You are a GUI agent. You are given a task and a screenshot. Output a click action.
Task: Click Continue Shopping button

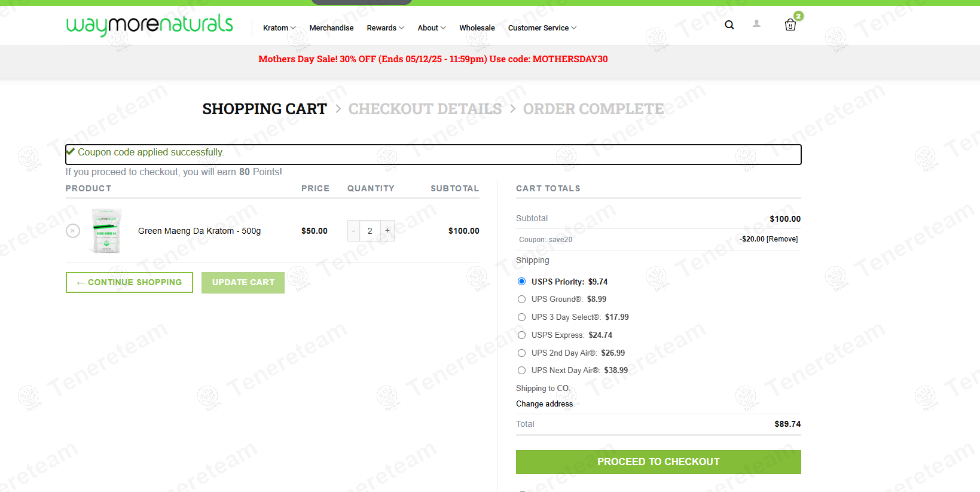coord(129,282)
